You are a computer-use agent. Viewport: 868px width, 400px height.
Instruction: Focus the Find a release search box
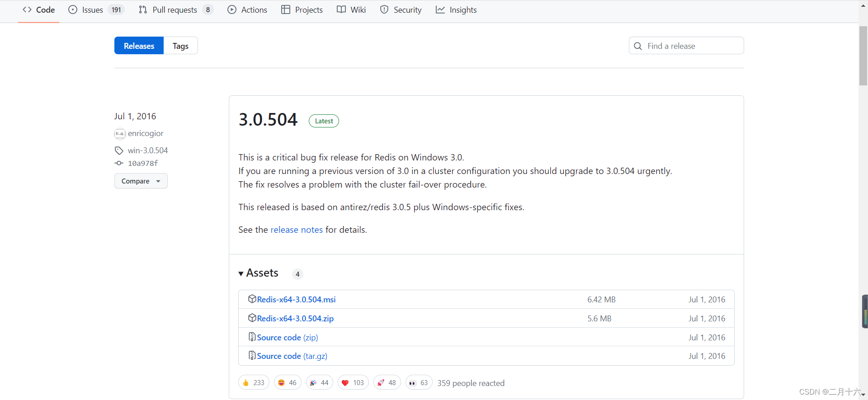[686, 46]
